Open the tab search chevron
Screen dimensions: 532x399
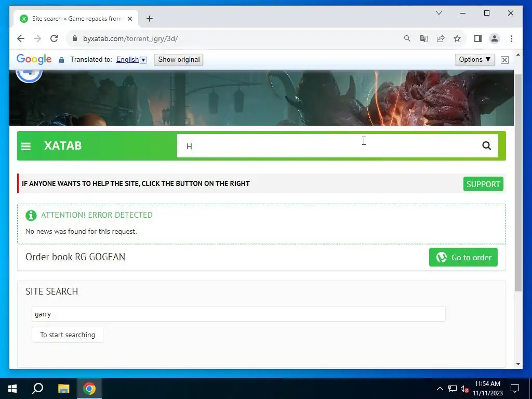[438, 13]
